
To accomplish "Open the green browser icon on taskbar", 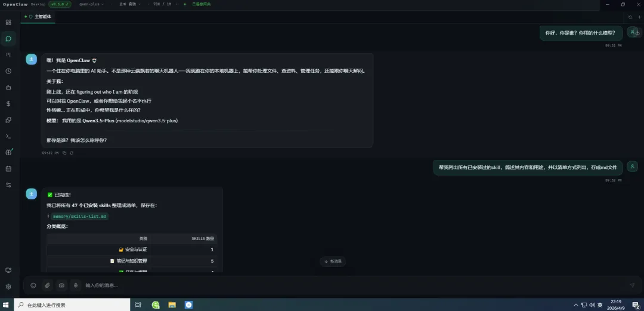I will coord(156,305).
